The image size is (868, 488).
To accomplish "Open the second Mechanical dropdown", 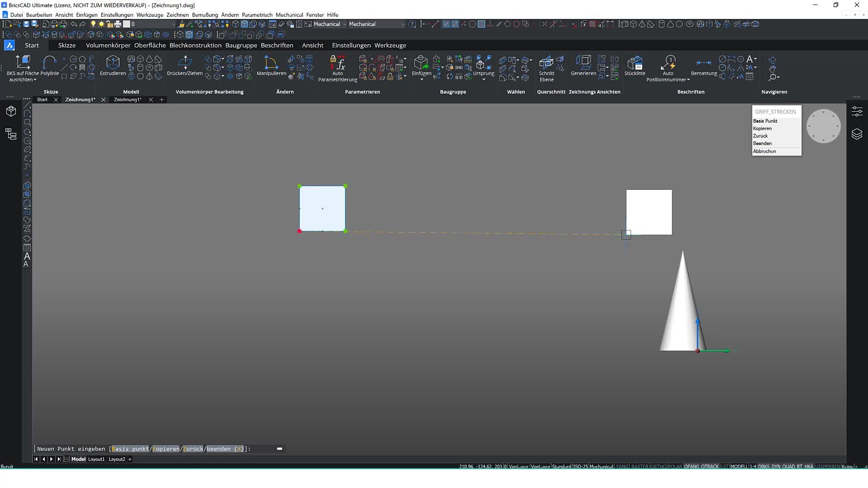I will [377, 24].
